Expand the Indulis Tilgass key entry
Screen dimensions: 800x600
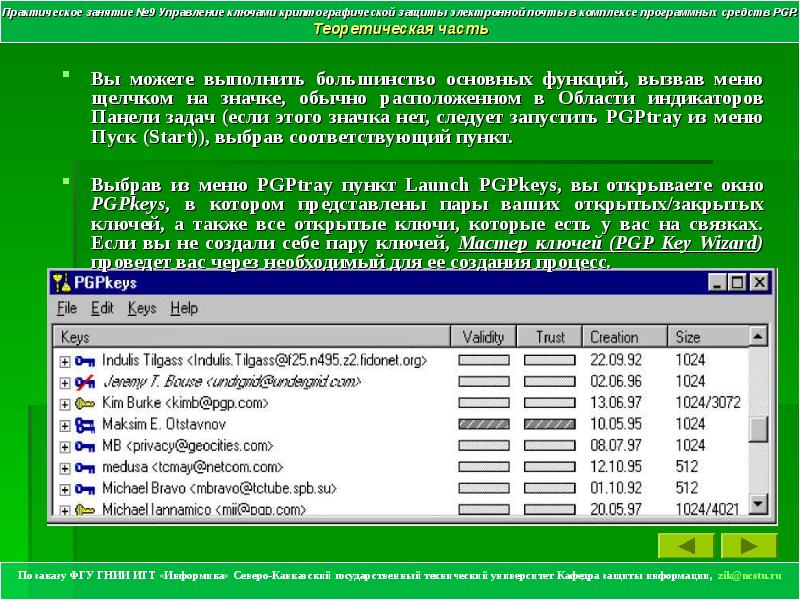coord(64,362)
